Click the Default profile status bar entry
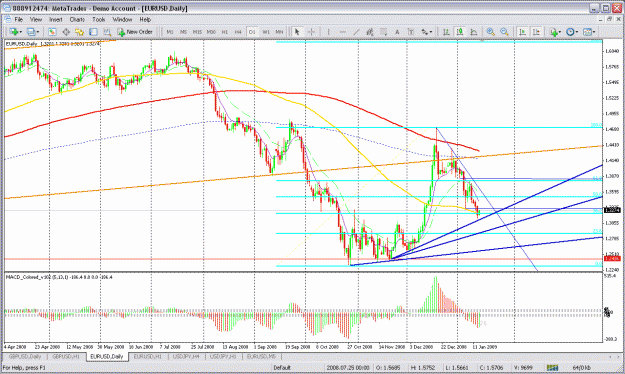Viewport: 625px width, 374px height. point(282,368)
